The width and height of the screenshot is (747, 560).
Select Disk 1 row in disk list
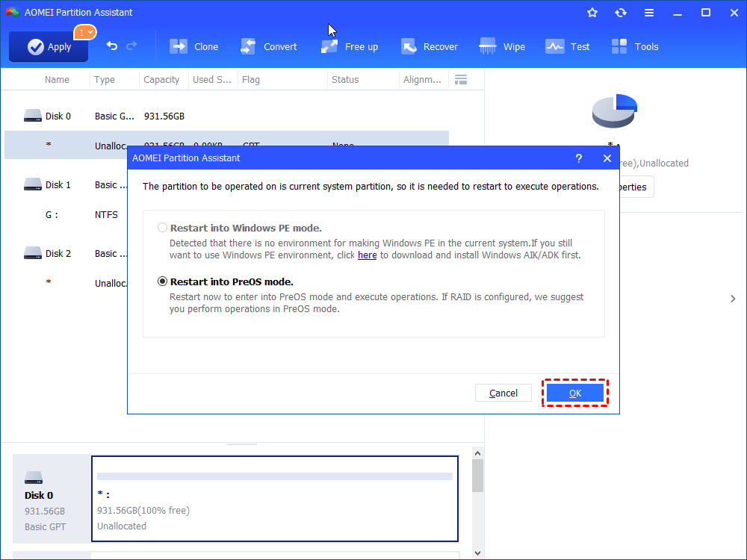tap(66, 184)
